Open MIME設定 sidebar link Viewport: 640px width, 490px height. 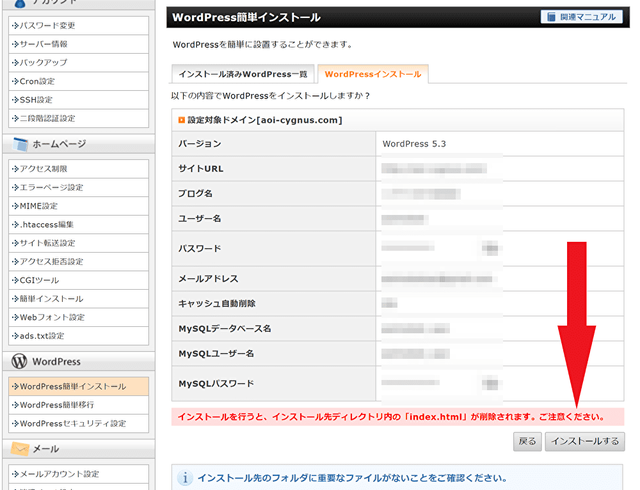(x=78, y=206)
